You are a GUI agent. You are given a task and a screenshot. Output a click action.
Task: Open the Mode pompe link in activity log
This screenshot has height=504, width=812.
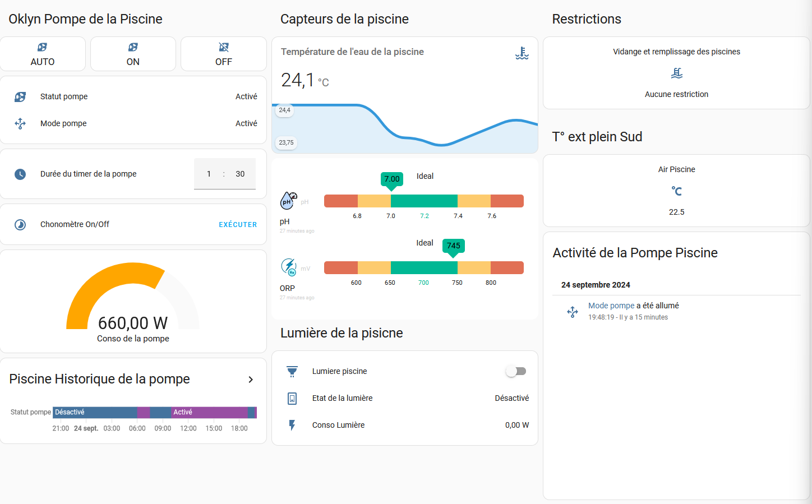(611, 306)
